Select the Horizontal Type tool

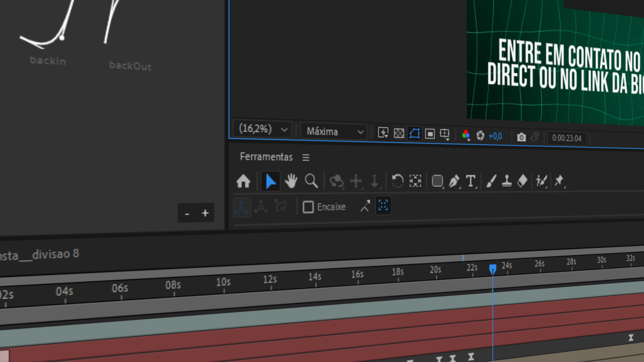[x=471, y=181]
